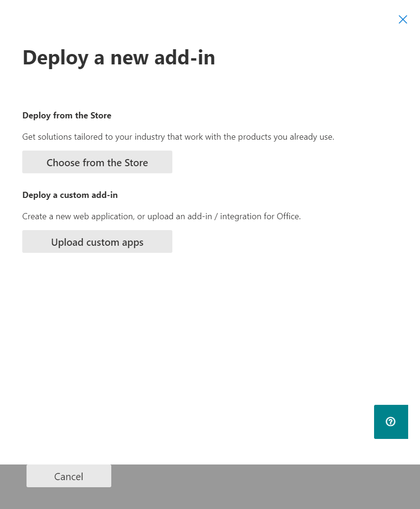This screenshot has height=509, width=420.
Task: Close the Deploy a new add-in panel
Action: tap(402, 19)
